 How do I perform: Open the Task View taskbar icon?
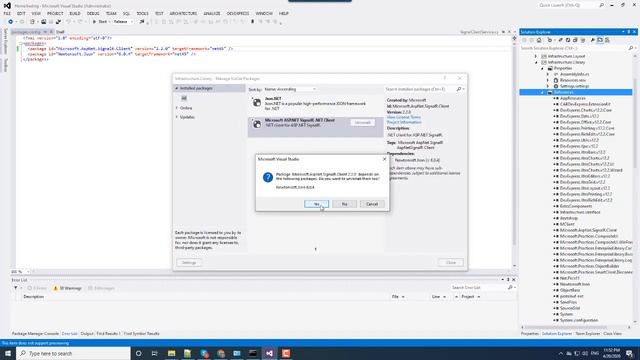pos(155,353)
